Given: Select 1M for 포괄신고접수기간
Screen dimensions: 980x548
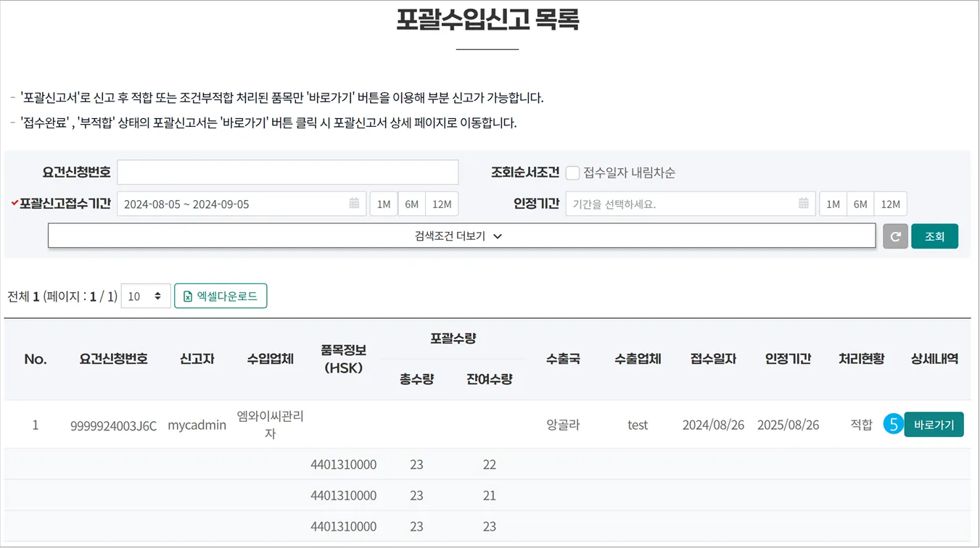Looking at the screenshot, I should 384,204.
